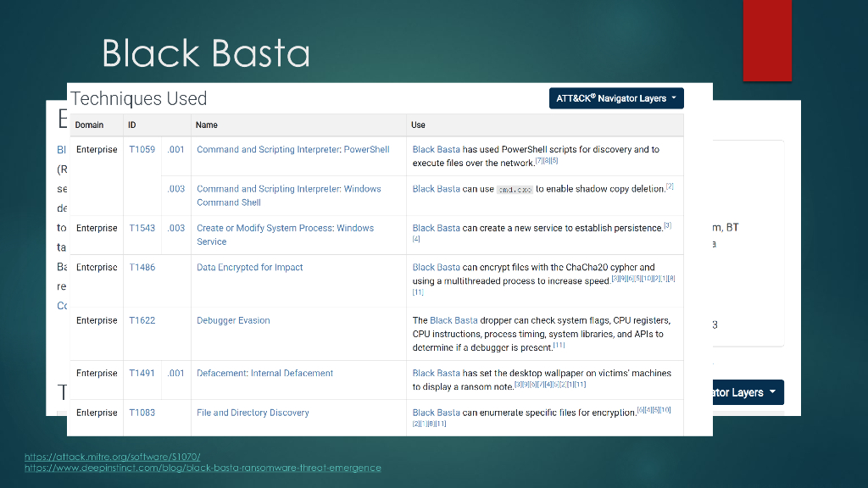Click Enterprise cell in T1486 row
Screen dimensions: 868x488
click(97, 267)
